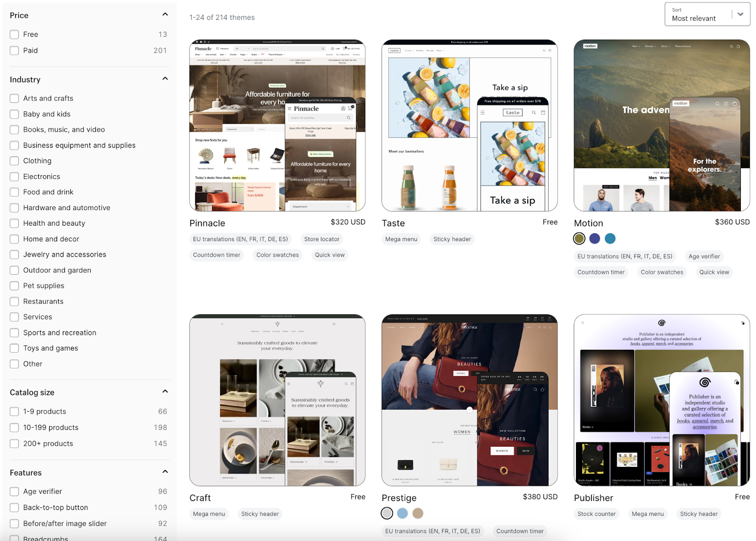Screen dimensions: 756x541
Task: Check Business equipment and supplies
Action: (x=14, y=145)
